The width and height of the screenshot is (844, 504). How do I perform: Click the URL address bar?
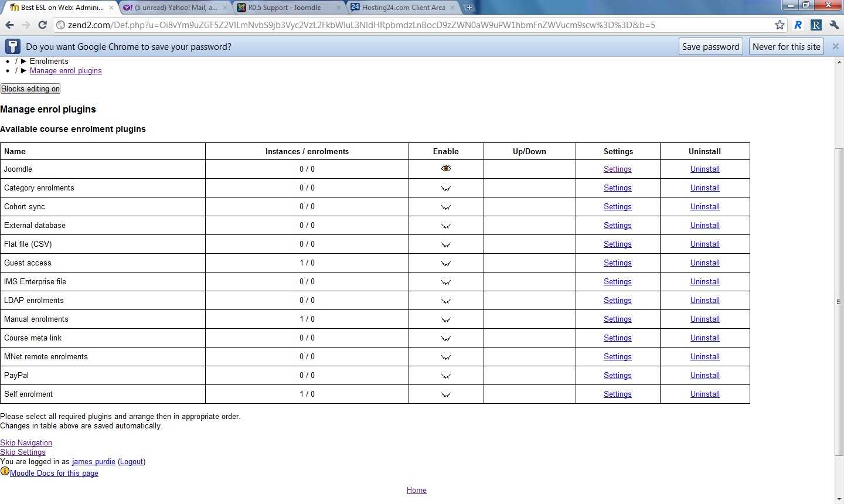410,25
